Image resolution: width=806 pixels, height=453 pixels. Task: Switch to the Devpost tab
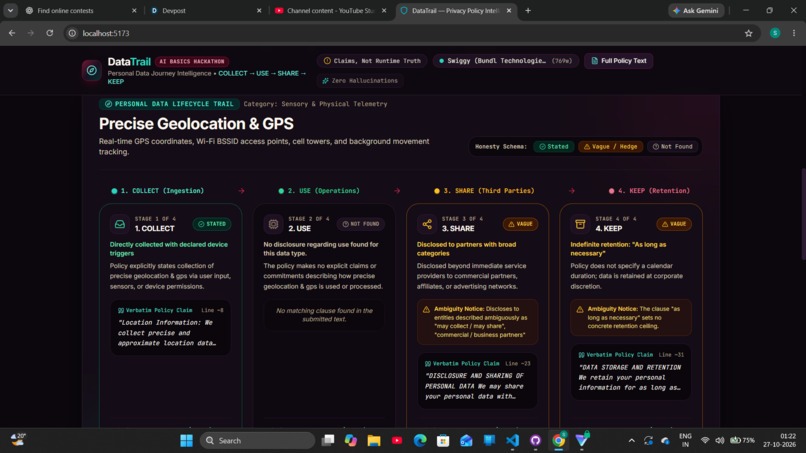coord(206,10)
